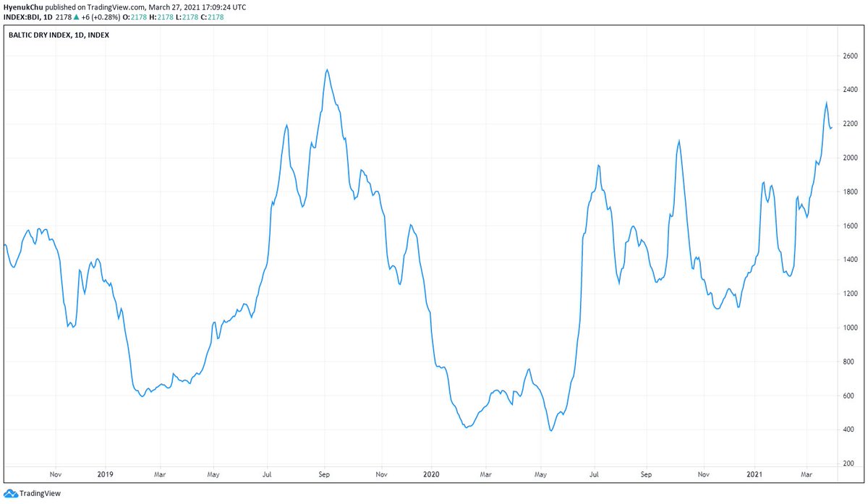Click the 2020 year label on time axis

pos(431,474)
